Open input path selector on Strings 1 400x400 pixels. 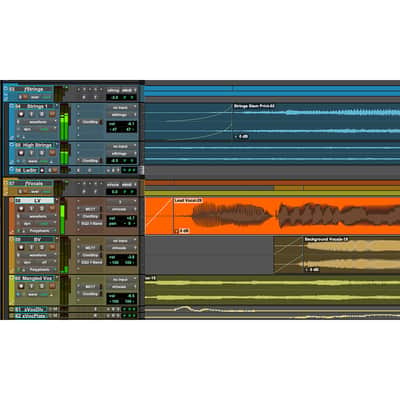tap(120, 108)
